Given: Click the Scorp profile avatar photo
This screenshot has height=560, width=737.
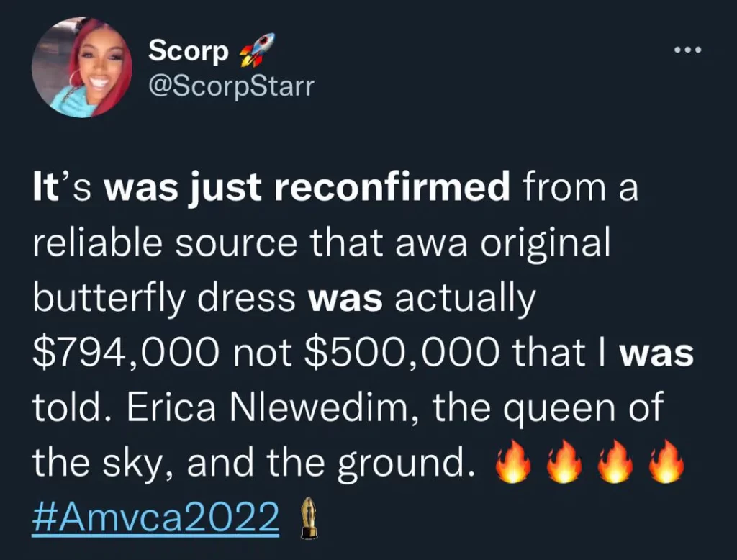Looking at the screenshot, I should [81, 69].
